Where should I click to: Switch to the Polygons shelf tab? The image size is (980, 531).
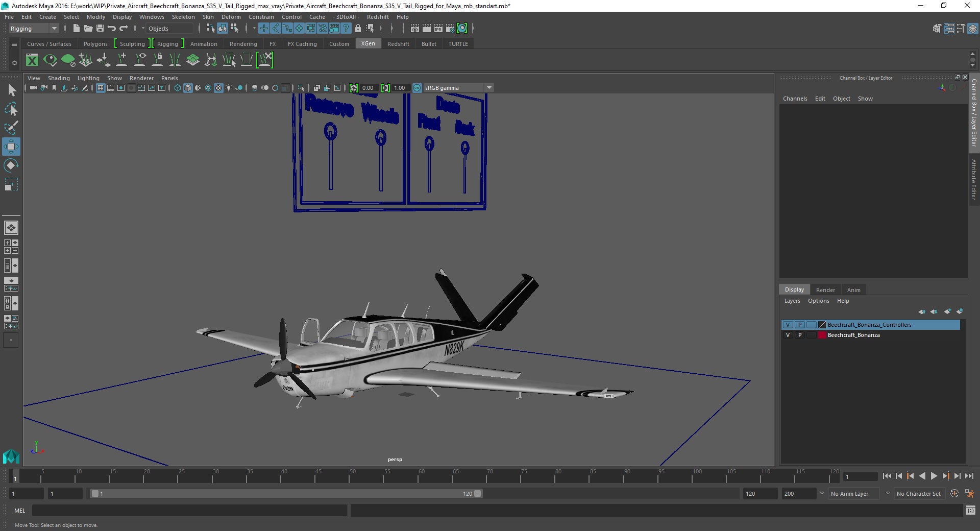click(95, 44)
